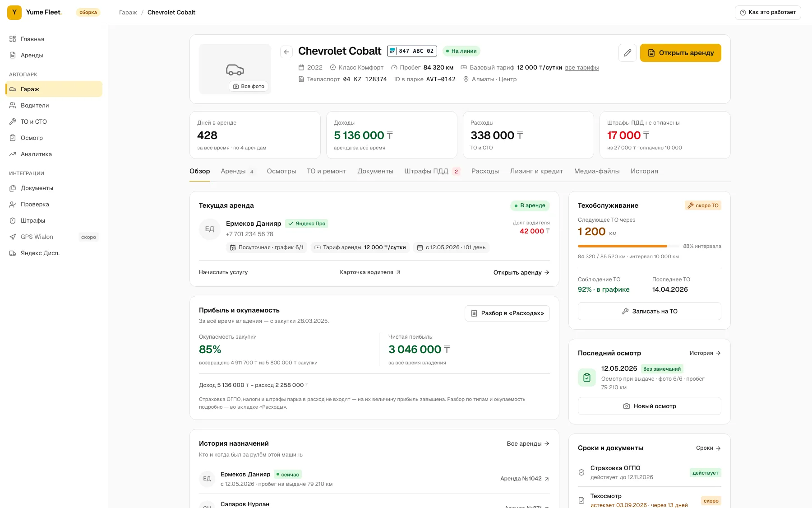Open GPS Wialon integration
This screenshot has height=508, width=812.
point(54,237)
